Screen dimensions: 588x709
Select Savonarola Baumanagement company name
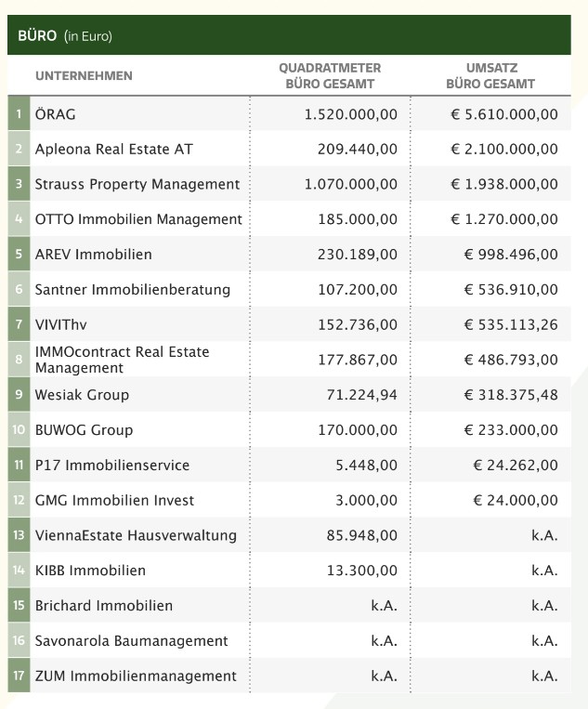coord(131,640)
